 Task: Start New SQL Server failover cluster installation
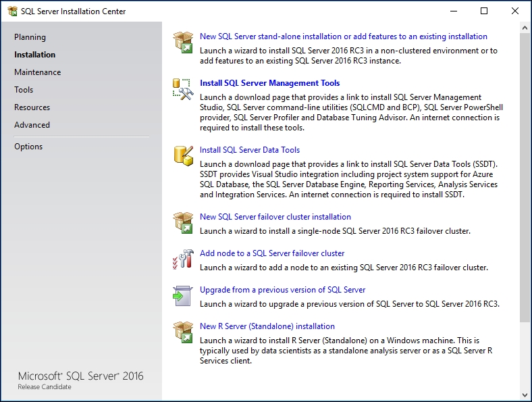tap(275, 217)
